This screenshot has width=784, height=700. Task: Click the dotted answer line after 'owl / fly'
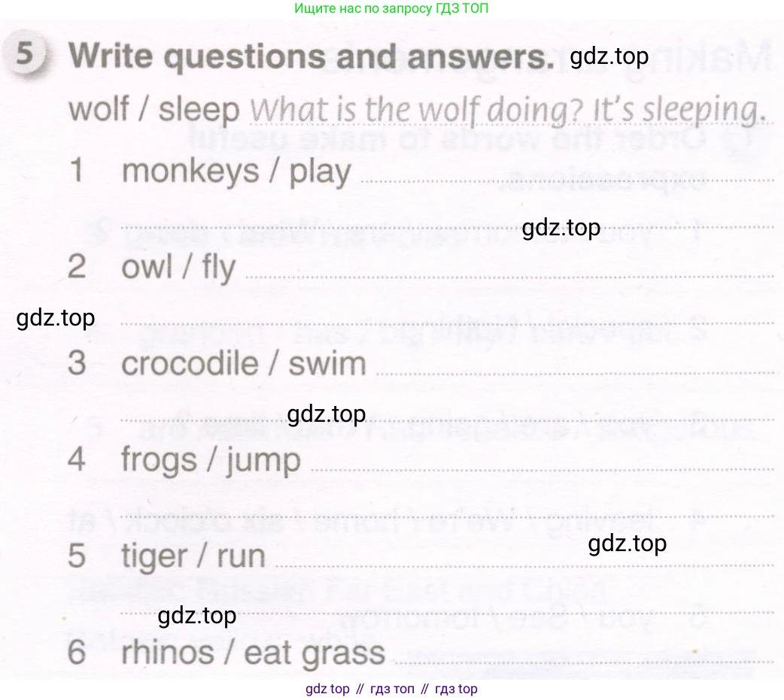coord(509,277)
